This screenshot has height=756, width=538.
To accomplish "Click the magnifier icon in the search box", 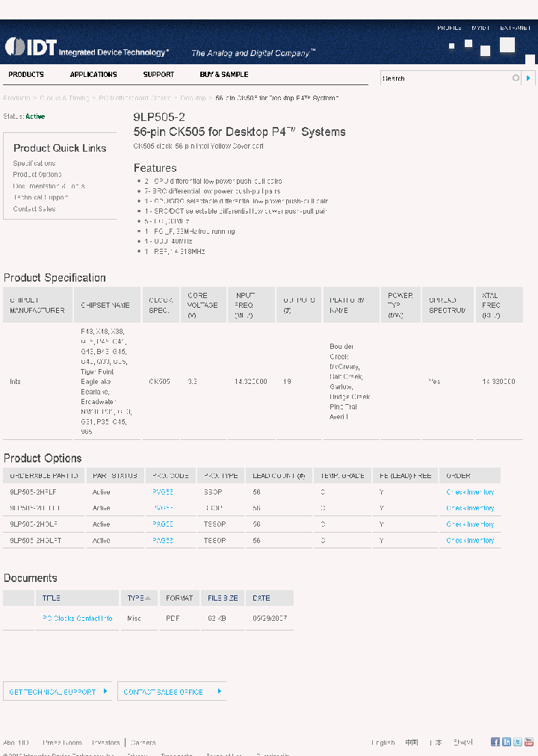I will click(516, 78).
